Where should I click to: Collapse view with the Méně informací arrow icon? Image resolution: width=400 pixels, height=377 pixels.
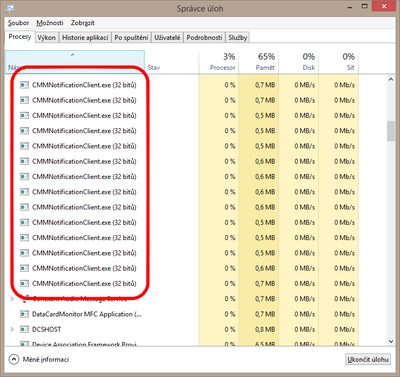click(14, 359)
